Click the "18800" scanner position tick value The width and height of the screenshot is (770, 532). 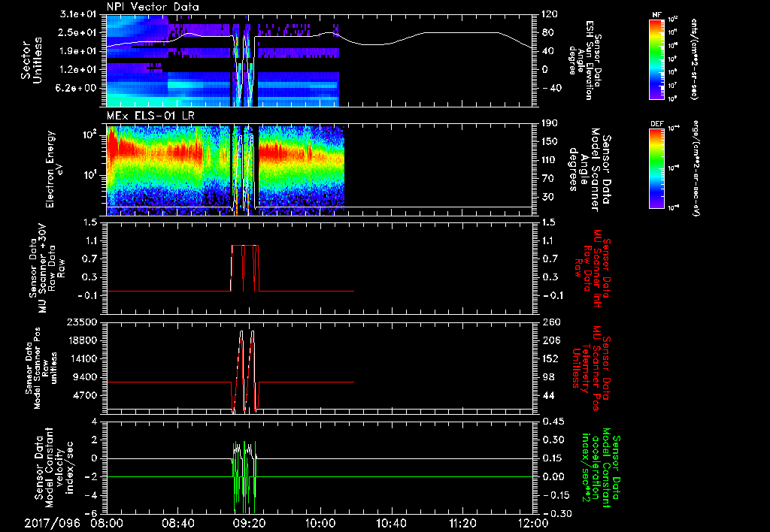(x=83, y=340)
